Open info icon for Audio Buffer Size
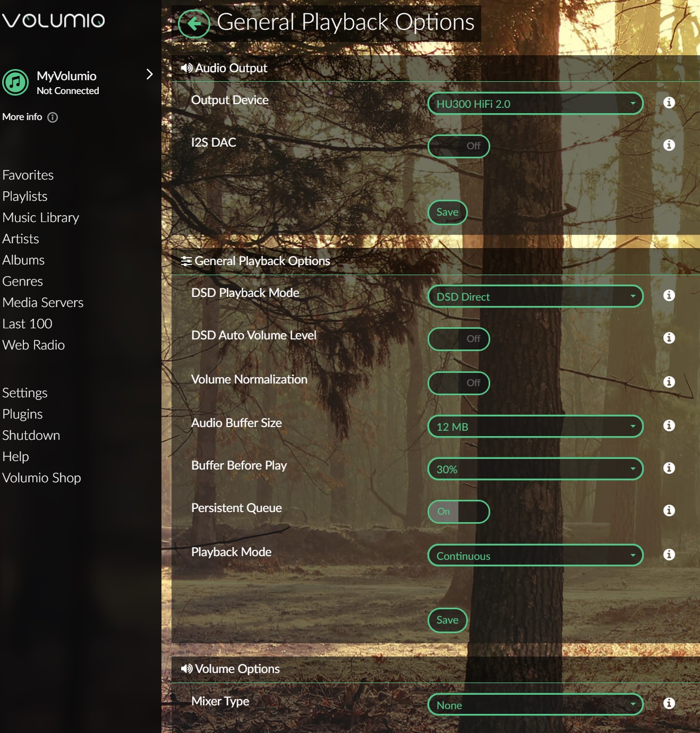This screenshot has width=700, height=733. [669, 425]
